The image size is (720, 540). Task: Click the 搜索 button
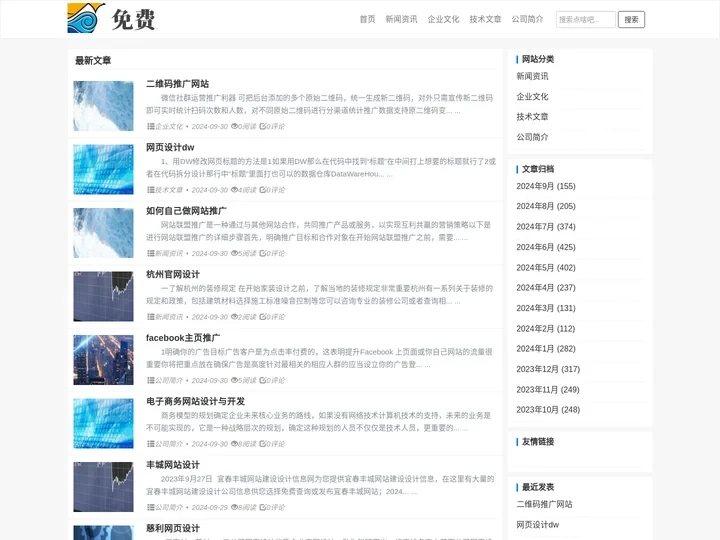point(631,19)
